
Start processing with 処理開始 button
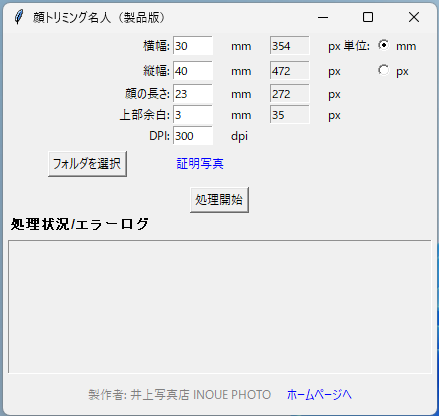click(x=219, y=200)
